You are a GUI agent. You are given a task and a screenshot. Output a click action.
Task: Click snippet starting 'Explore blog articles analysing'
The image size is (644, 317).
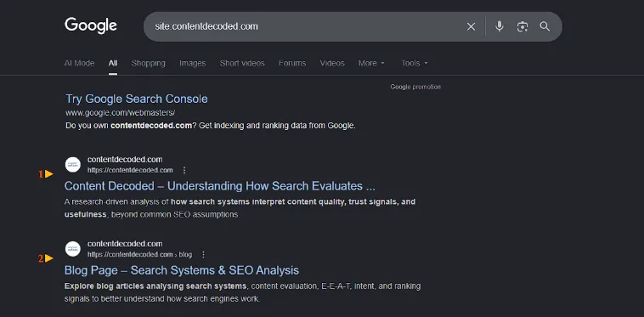(x=242, y=292)
